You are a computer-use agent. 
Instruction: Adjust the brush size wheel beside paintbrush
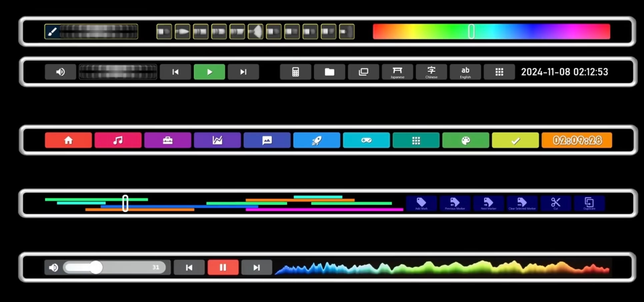[x=99, y=32]
